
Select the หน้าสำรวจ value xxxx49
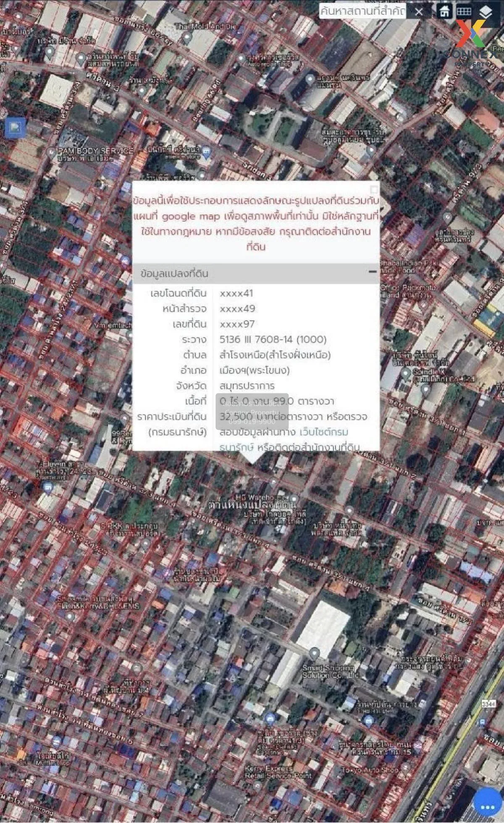(237, 309)
